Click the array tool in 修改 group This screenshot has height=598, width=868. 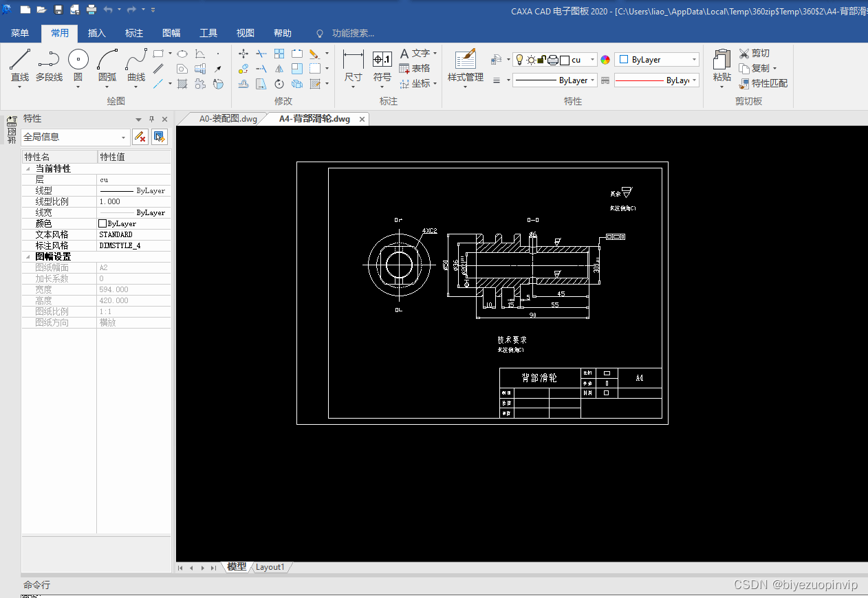point(279,53)
